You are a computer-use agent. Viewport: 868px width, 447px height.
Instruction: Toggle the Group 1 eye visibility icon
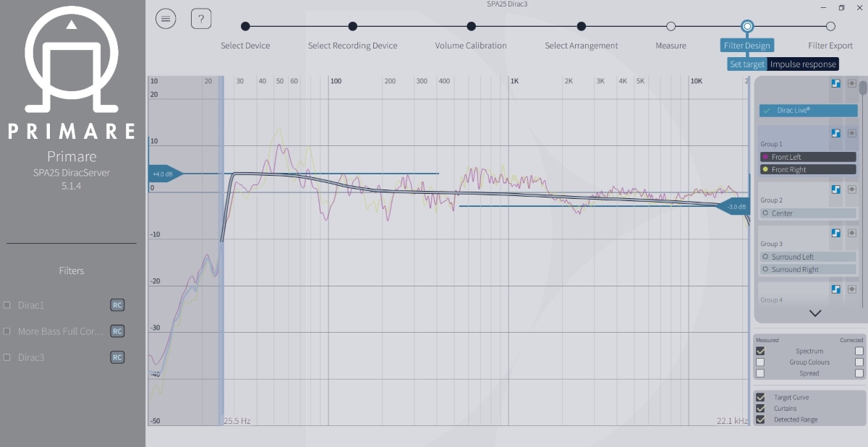tap(852, 133)
